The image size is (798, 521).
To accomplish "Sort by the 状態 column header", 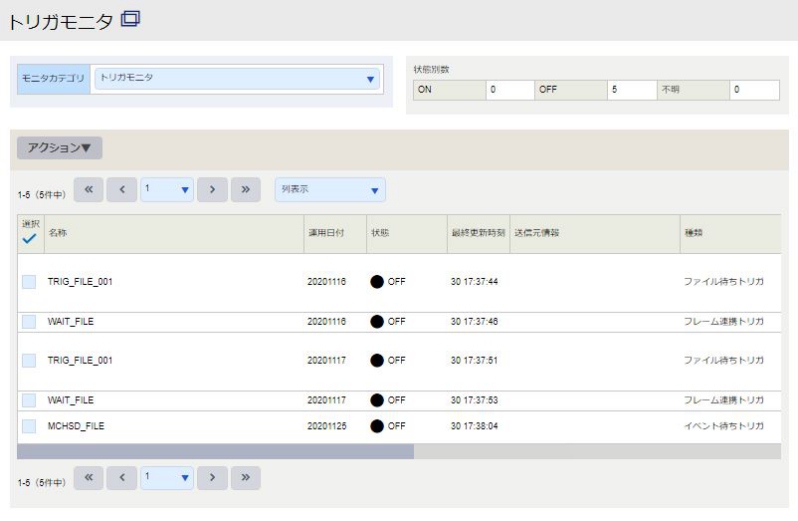I will 407,234.
